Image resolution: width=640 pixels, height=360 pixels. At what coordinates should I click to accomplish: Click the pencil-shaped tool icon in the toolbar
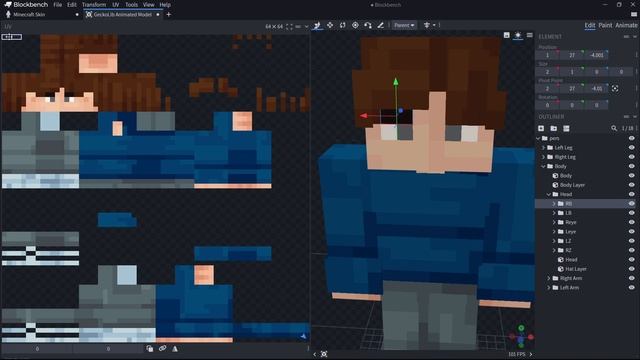coord(380,25)
